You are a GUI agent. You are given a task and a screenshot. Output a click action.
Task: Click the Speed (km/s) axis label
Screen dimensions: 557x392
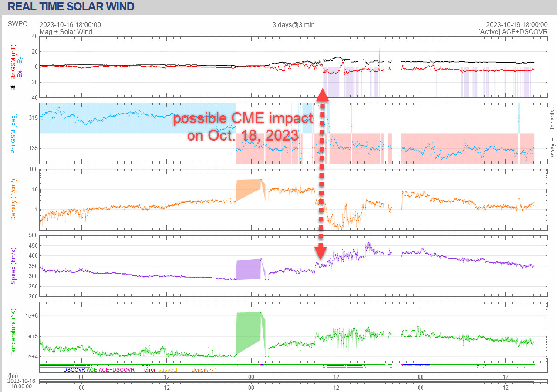13,266
